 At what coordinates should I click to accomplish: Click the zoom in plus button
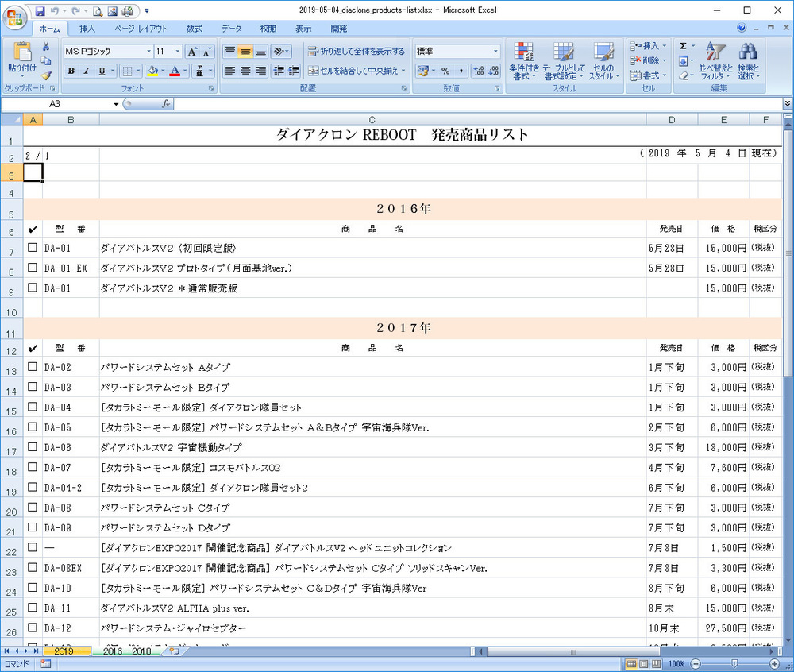click(774, 664)
